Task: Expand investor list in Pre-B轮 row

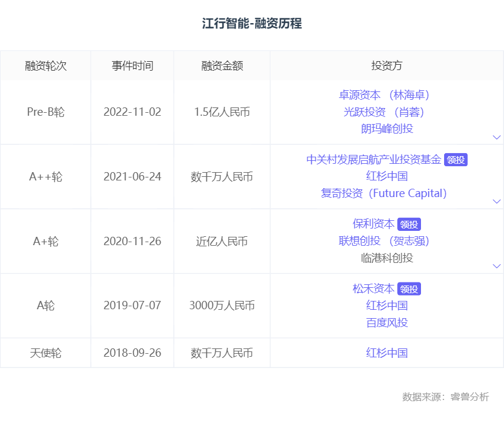Action: click(497, 137)
